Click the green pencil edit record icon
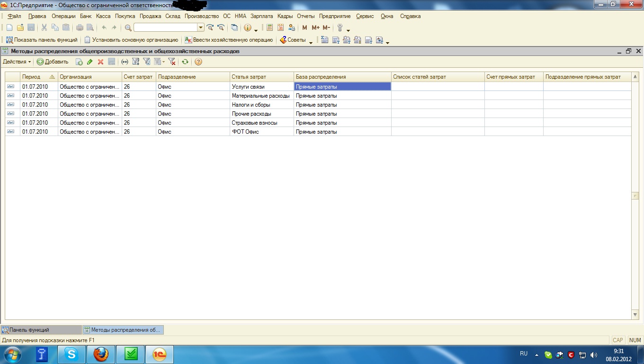This screenshot has width=644, height=364. click(90, 62)
